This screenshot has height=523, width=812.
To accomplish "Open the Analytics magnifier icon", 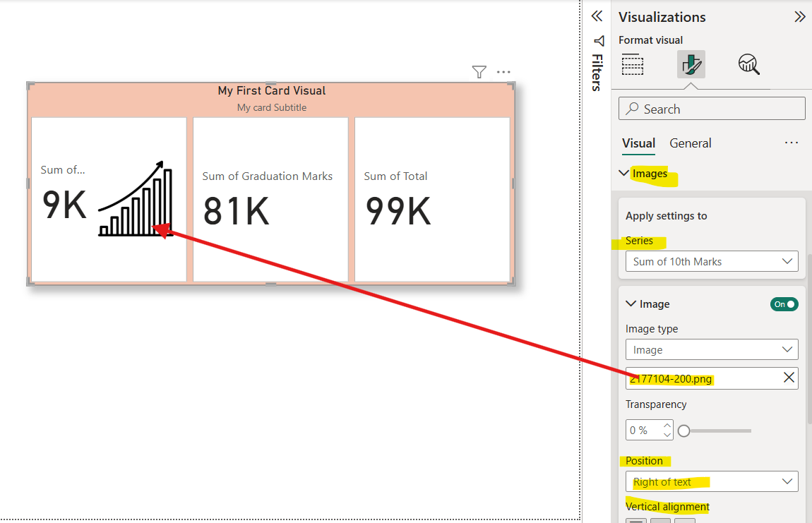I will click(x=749, y=64).
